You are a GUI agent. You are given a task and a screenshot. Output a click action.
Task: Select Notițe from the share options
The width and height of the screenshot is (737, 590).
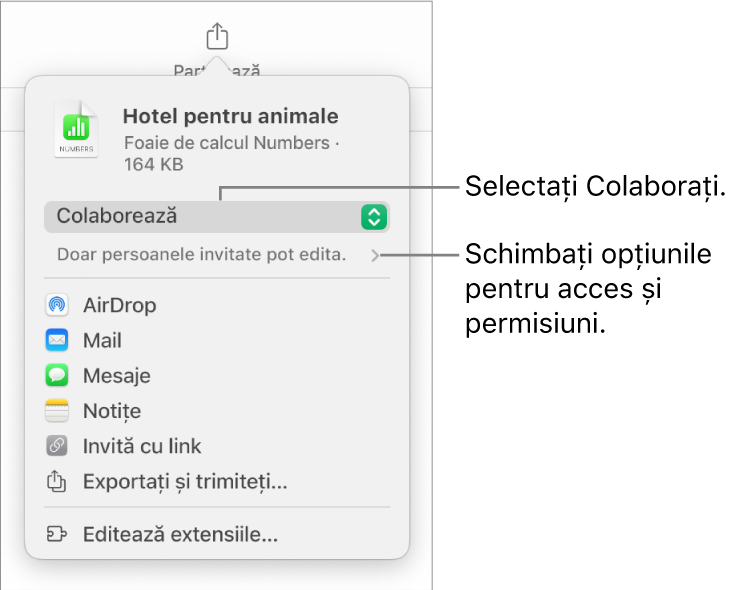click(x=111, y=411)
